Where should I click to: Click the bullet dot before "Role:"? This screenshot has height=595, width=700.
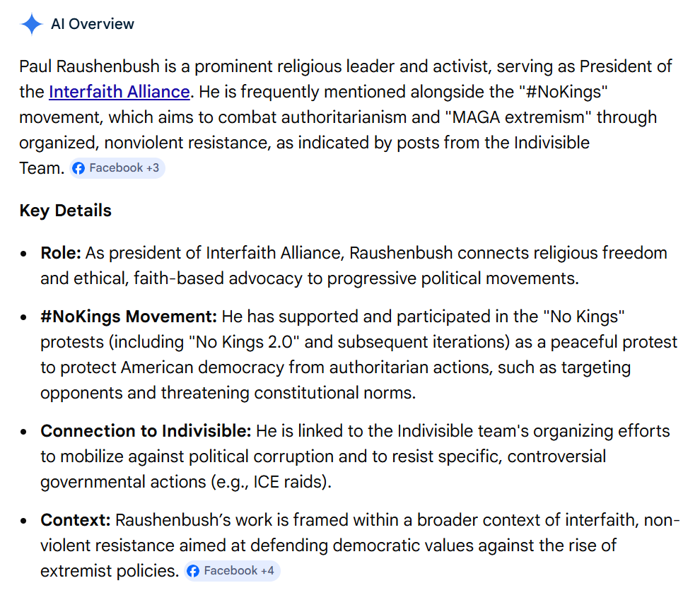[x=25, y=254]
